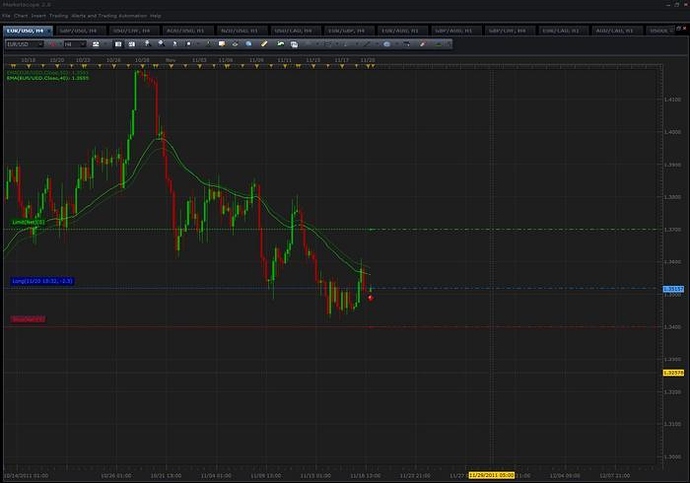The height and width of the screenshot is (483, 690).
Task: Click the blue globe toolbar icon
Action: point(249,44)
